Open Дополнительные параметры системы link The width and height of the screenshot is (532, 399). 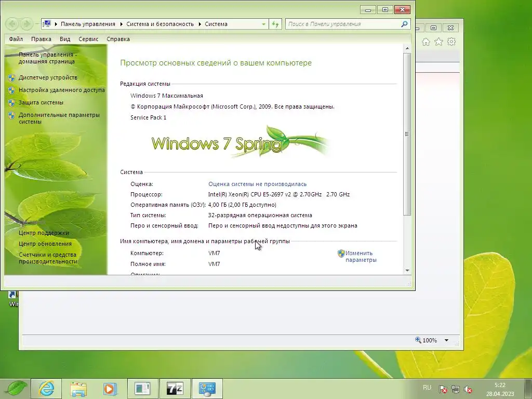(59, 118)
